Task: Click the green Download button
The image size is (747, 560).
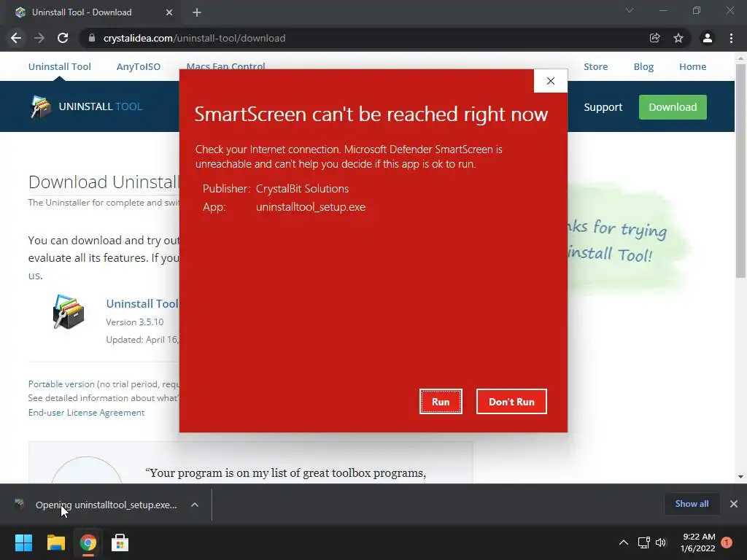Action: (673, 107)
